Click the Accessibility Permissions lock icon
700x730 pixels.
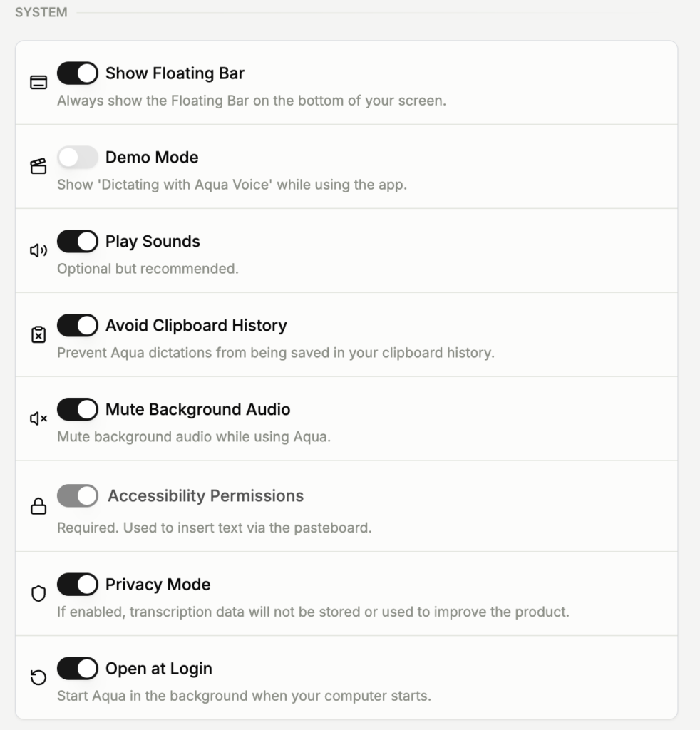coord(38,507)
